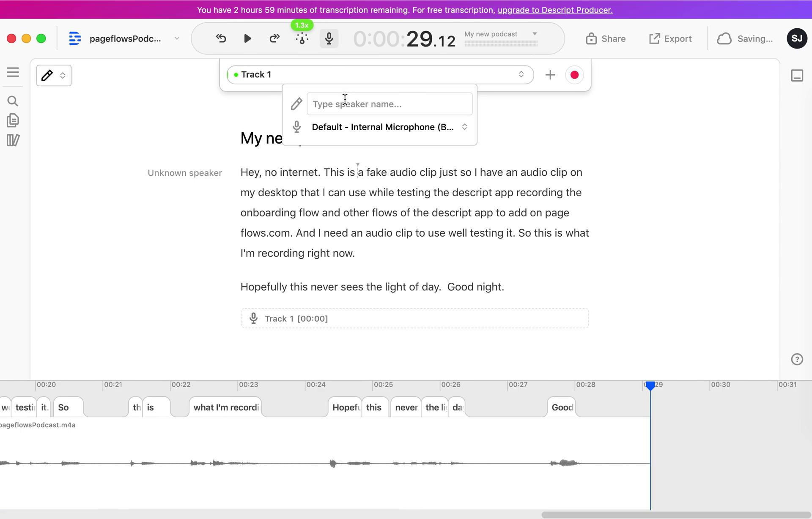Click the 00:30 mark on timeline ruler
812x519 pixels.
pos(720,385)
